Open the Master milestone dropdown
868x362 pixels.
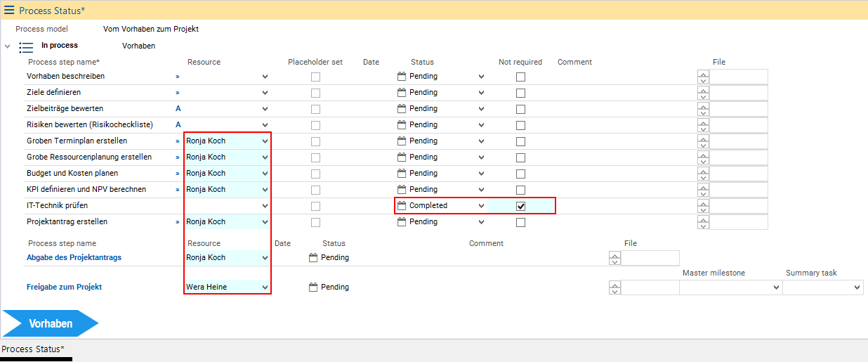pyautogui.click(x=776, y=287)
